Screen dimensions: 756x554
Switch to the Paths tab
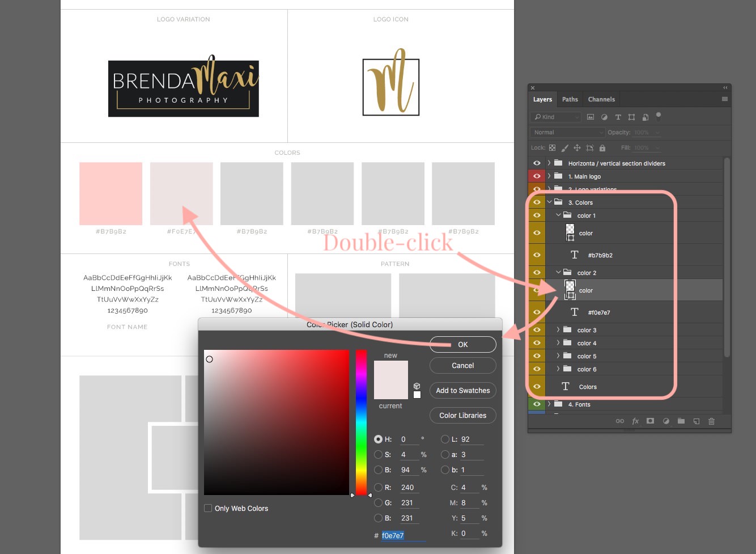pos(570,99)
